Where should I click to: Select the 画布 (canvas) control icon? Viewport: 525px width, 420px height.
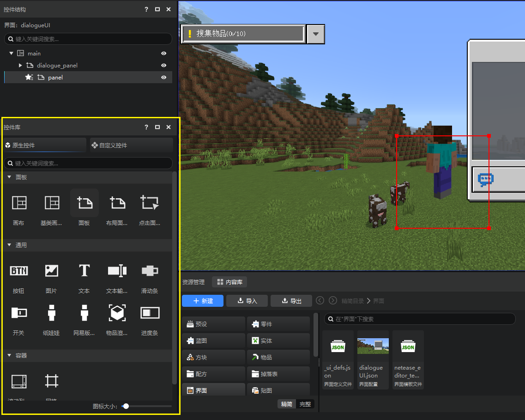point(19,203)
